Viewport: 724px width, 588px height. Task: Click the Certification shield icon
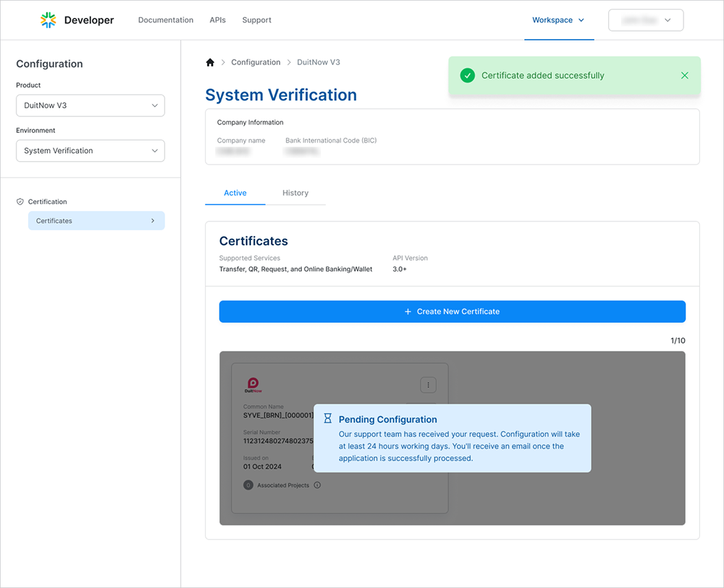click(x=20, y=202)
